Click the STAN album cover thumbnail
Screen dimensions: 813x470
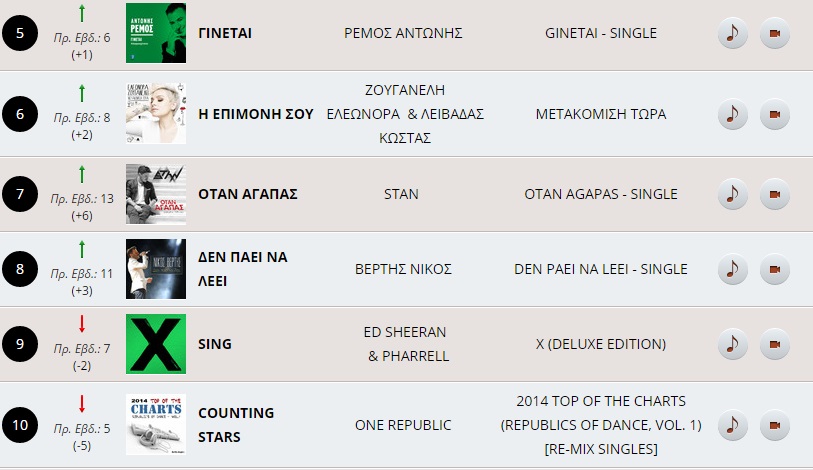point(156,193)
